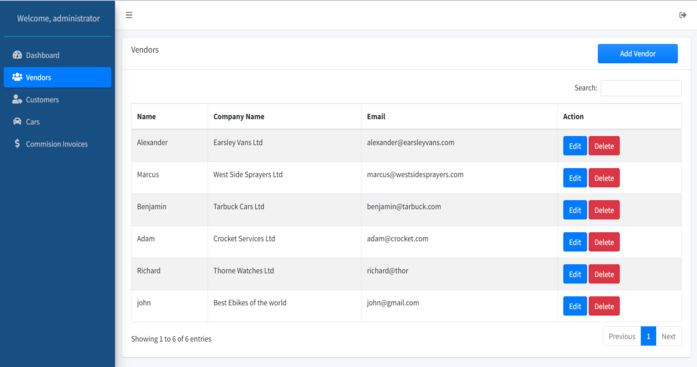Viewport: 697px width, 367px height.
Task: Edit Benjamin's Tarbuck Cars Ltd record
Action: click(575, 210)
